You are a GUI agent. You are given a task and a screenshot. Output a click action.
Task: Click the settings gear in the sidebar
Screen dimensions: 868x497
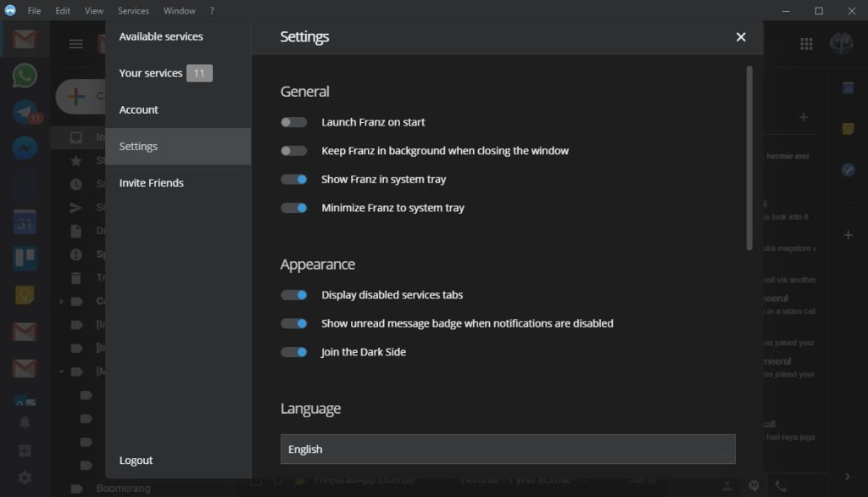25,478
